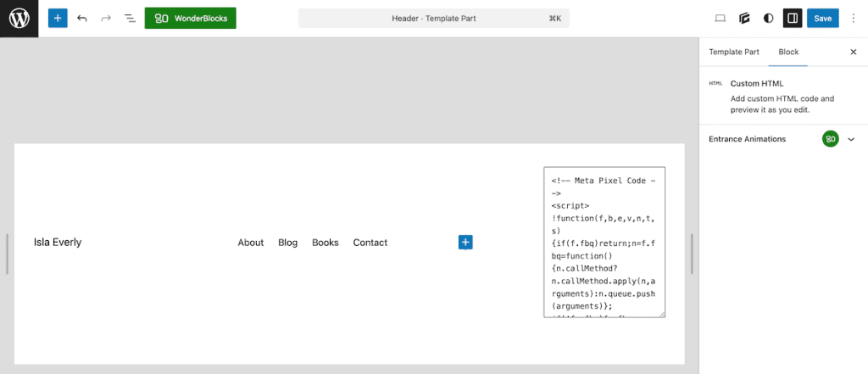Viewport: 868px width, 374px height.
Task: Add a block with the canvas plus button
Action: coord(465,243)
